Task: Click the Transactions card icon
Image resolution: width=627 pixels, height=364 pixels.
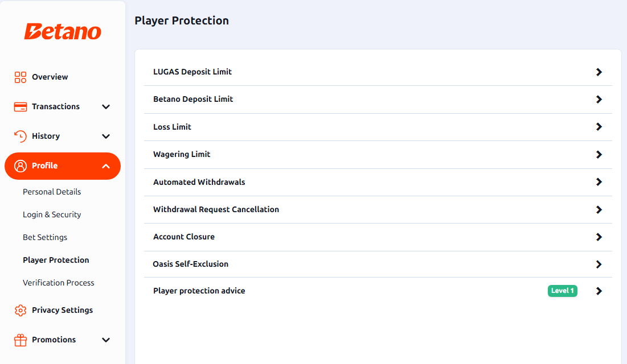Action: tap(21, 107)
